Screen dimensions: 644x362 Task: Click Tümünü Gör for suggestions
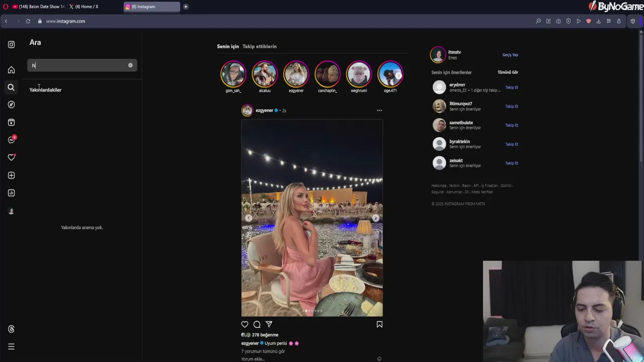(508, 72)
